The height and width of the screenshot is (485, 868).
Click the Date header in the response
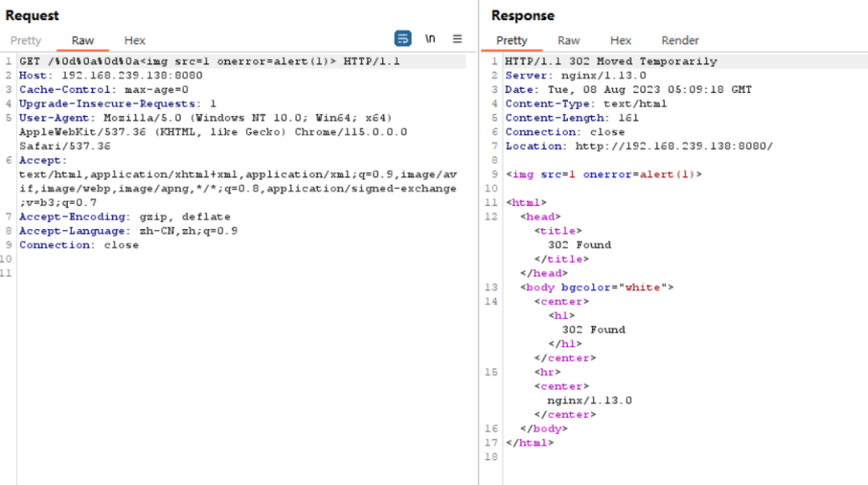click(x=628, y=89)
